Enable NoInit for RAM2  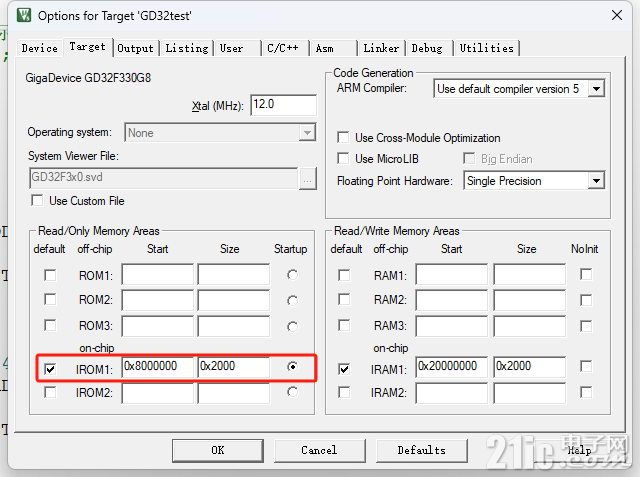tap(586, 300)
